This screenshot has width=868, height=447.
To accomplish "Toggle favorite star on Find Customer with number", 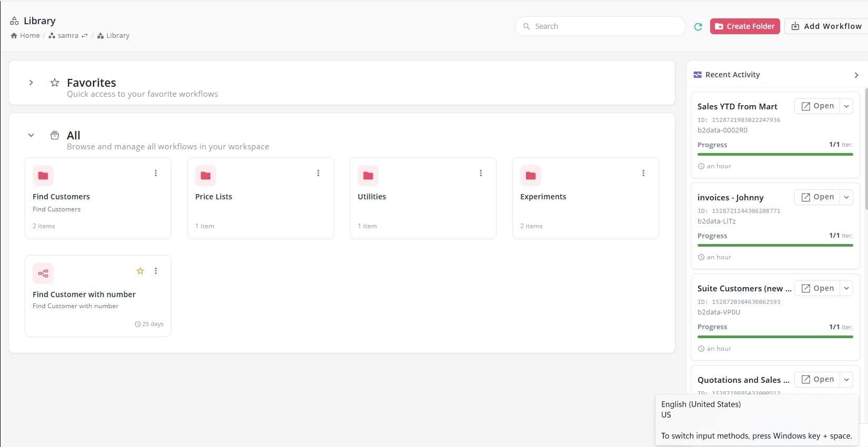I will (x=140, y=271).
